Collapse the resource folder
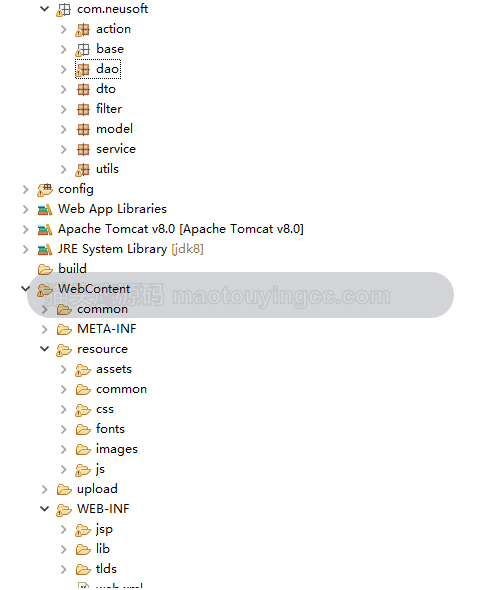Screen dimensions: 481x590 pos(44,349)
